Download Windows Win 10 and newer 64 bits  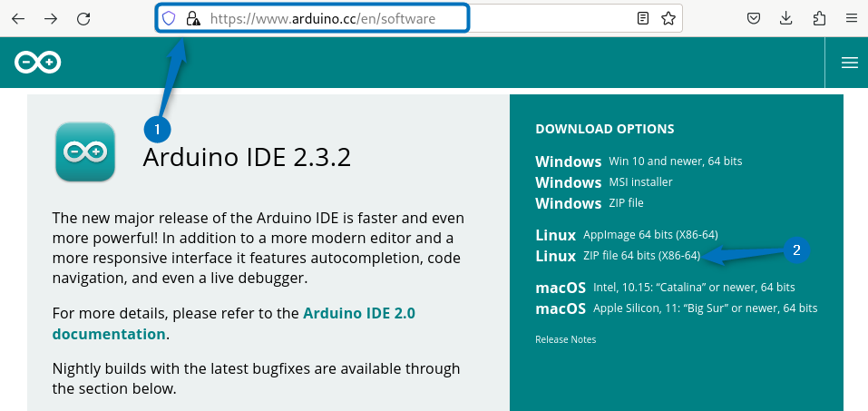pos(639,161)
